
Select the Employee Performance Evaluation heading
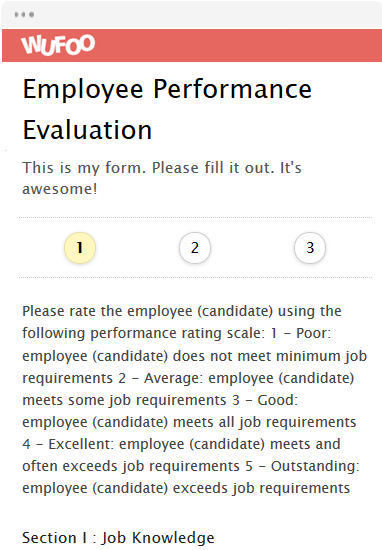167,109
